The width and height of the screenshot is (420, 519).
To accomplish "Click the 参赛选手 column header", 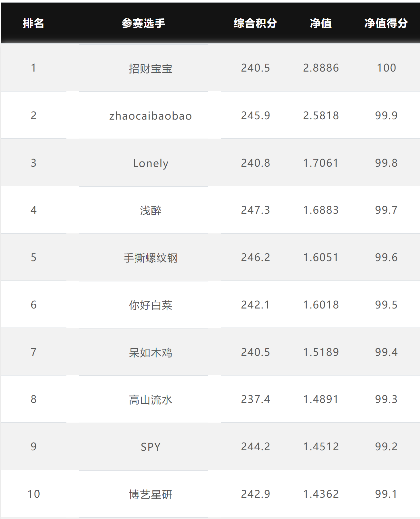I will [143, 23].
